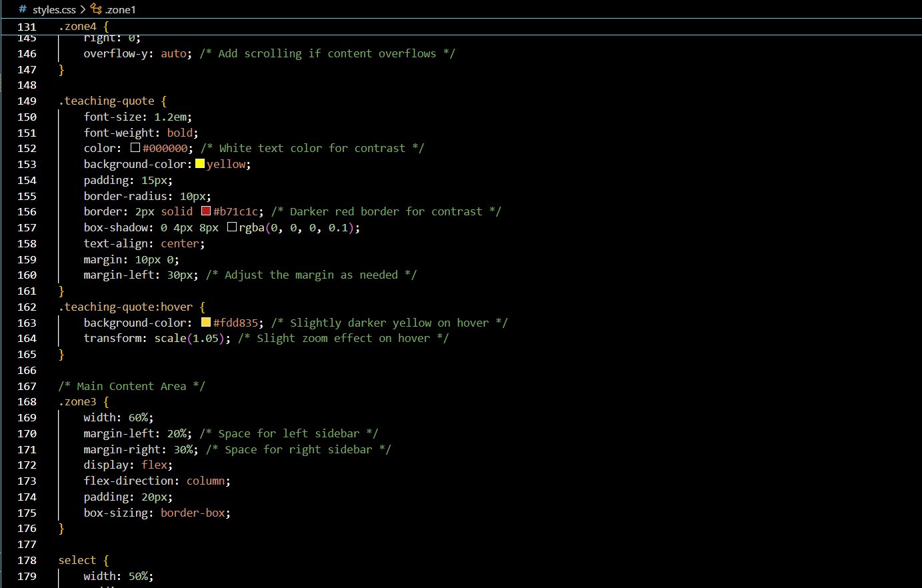Click the "box-shadow" property

pos(116,227)
